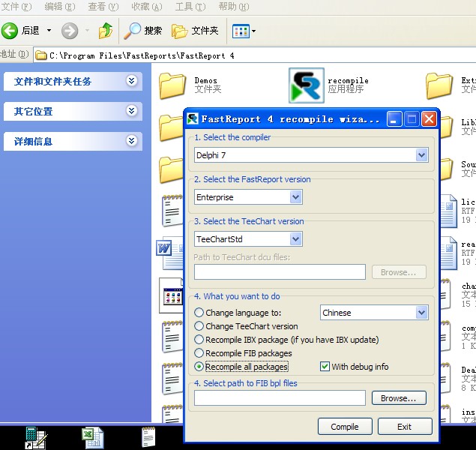Open the compiler dropdown showing Delphi 7
The height and width of the screenshot is (450, 476).
(x=421, y=155)
